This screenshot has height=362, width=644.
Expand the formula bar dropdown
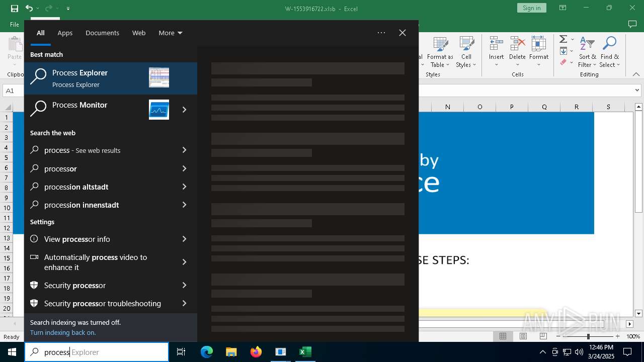coord(637,90)
